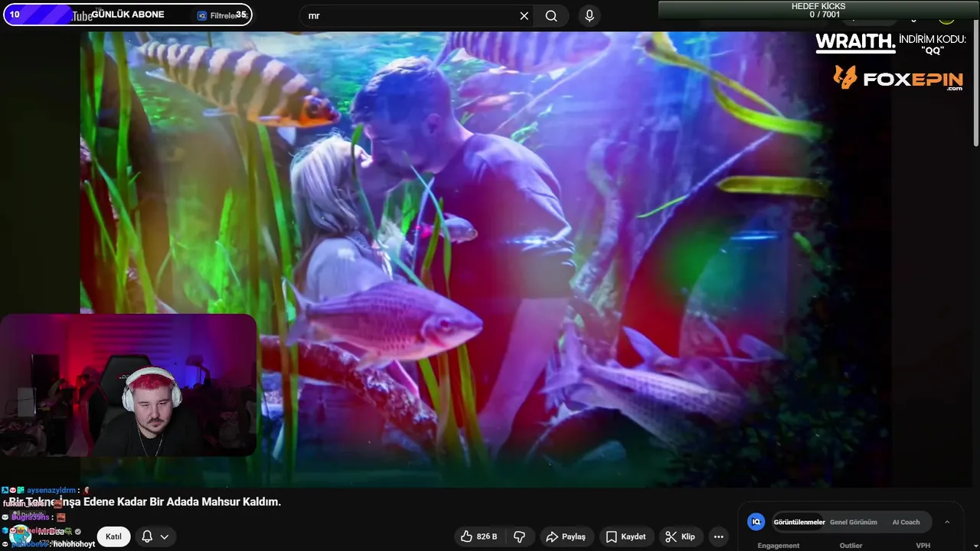Click the İNDİRİM KODU "QQ" text
The width and height of the screenshot is (980, 551).
pyautogui.click(x=932, y=44)
